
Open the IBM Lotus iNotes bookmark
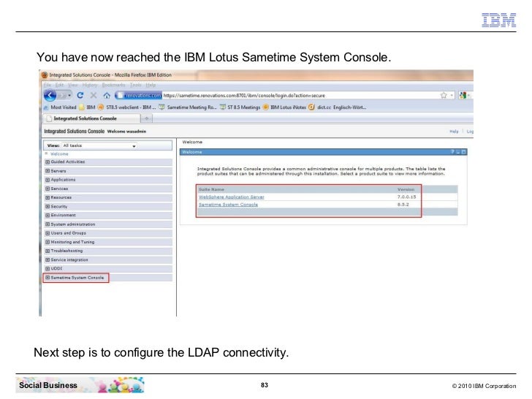pos(284,107)
